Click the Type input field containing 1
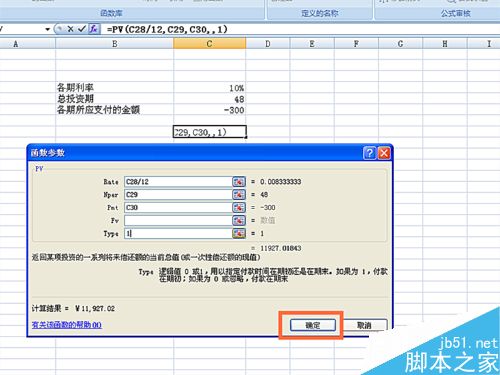Viewport: 500px width, 375px height. (x=178, y=233)
